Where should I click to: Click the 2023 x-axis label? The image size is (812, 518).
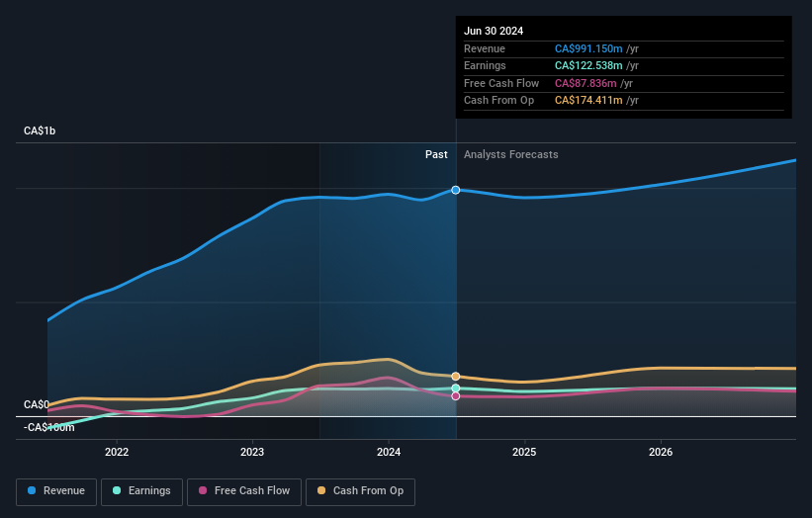point(252,452)
